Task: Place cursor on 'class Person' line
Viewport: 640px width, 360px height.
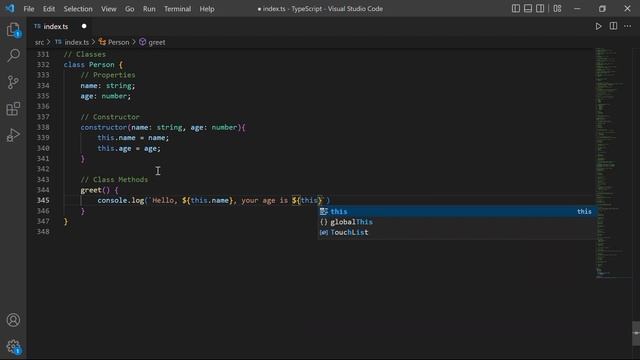Action: click(x=93, y=64)
